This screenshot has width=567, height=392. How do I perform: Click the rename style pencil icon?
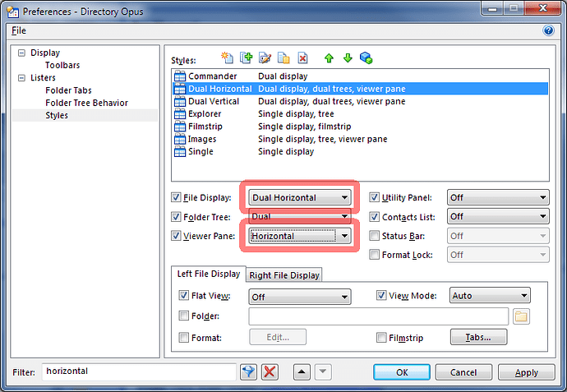[265, 58]
